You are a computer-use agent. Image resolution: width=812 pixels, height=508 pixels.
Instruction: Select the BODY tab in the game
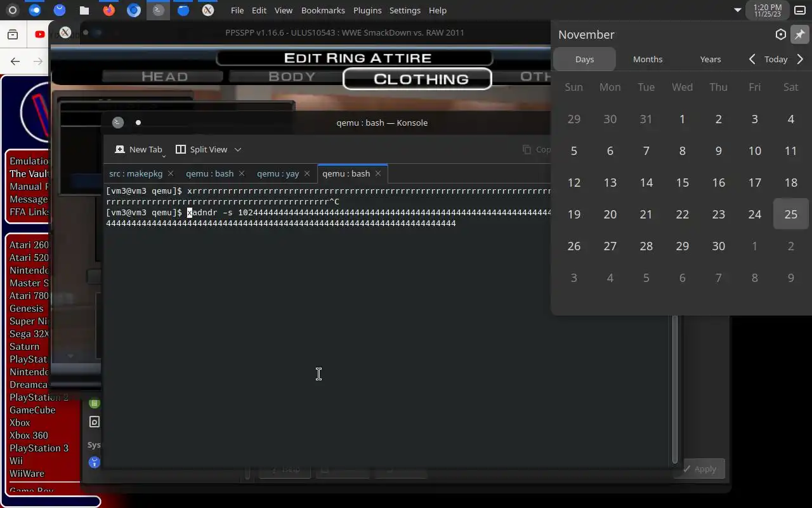[x=292, y=76]
